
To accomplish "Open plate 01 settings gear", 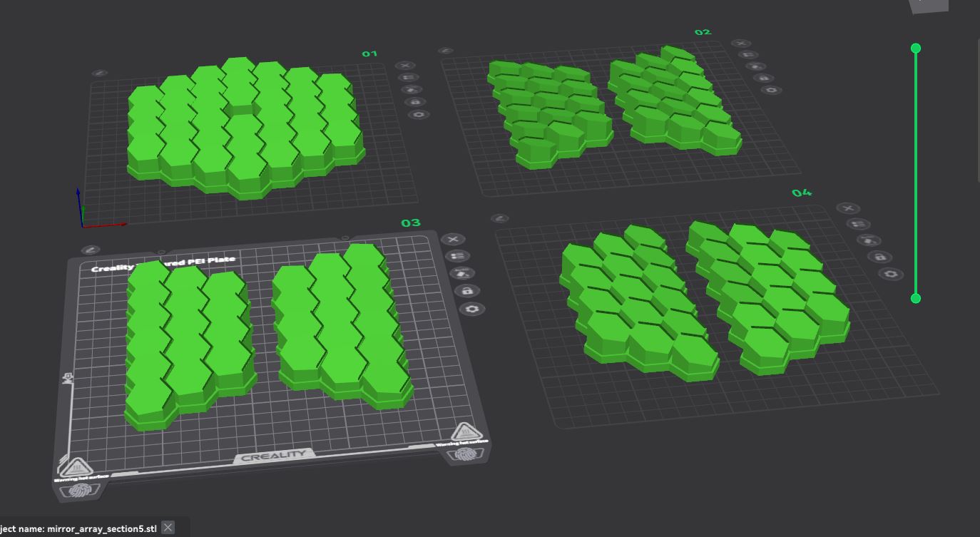I will (x=418, y=114).
